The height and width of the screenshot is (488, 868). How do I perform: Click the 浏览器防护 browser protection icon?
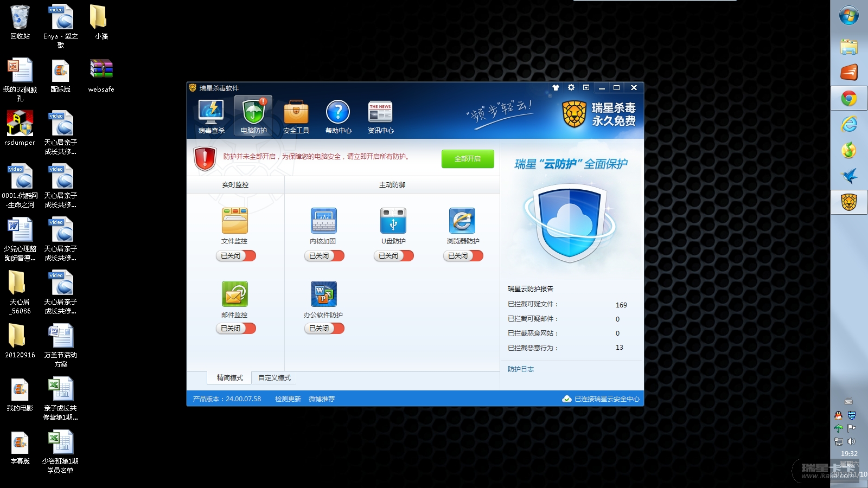click(462, 221)
